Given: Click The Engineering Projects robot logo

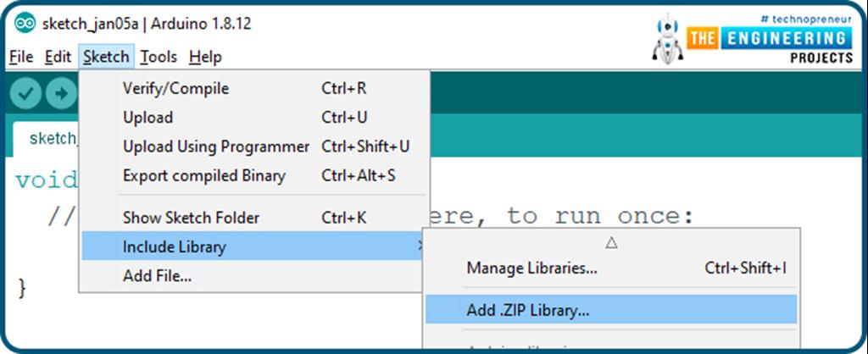Looking at the screenshot, I should pyautogui.click(x=667, y=40).
